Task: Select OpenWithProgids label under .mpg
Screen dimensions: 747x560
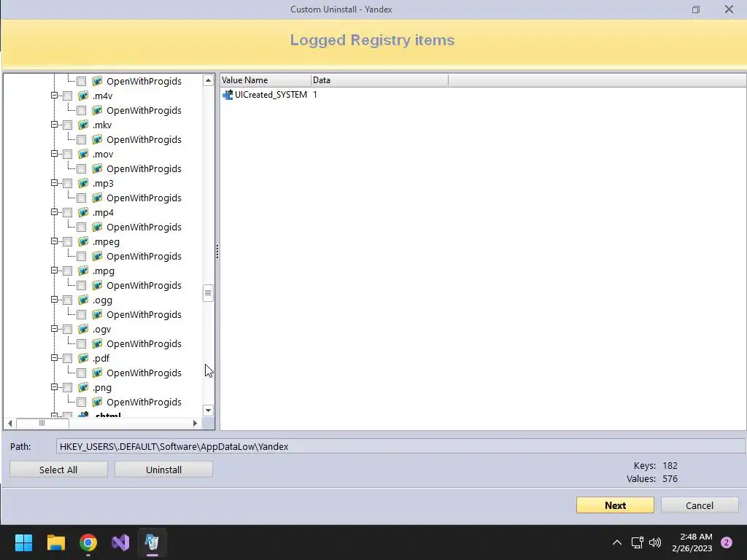Action: tap(144, 285)
